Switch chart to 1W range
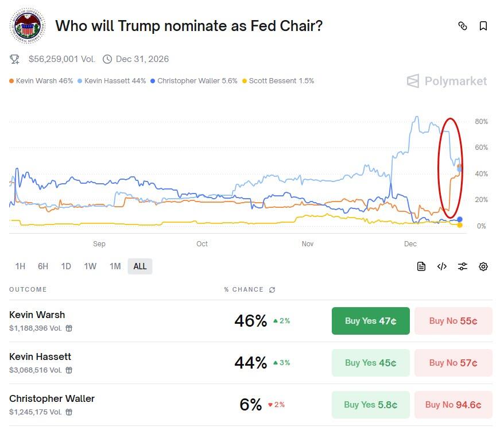This screenshot has height=430, width=504. 90,266
